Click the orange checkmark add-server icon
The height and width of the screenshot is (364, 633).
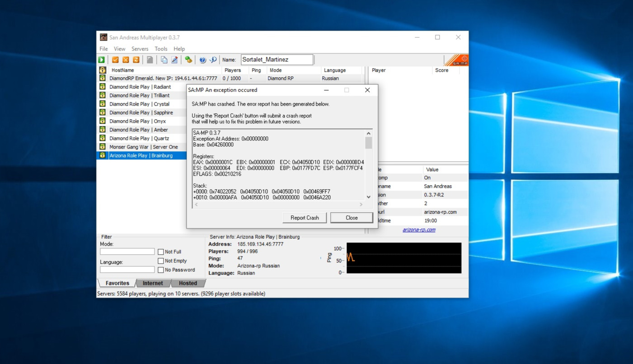[x=115, y=60]
